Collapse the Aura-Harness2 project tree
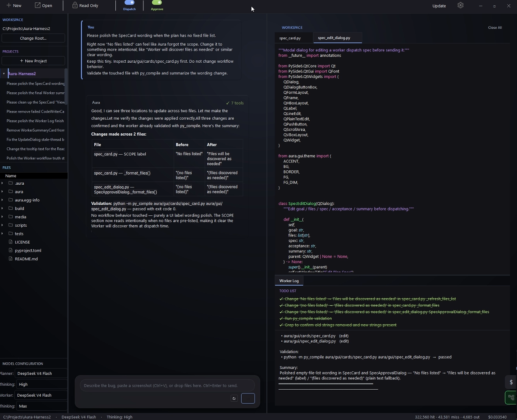Image resolution: width=517 pixels, height=420 pixels. (4, 74)
